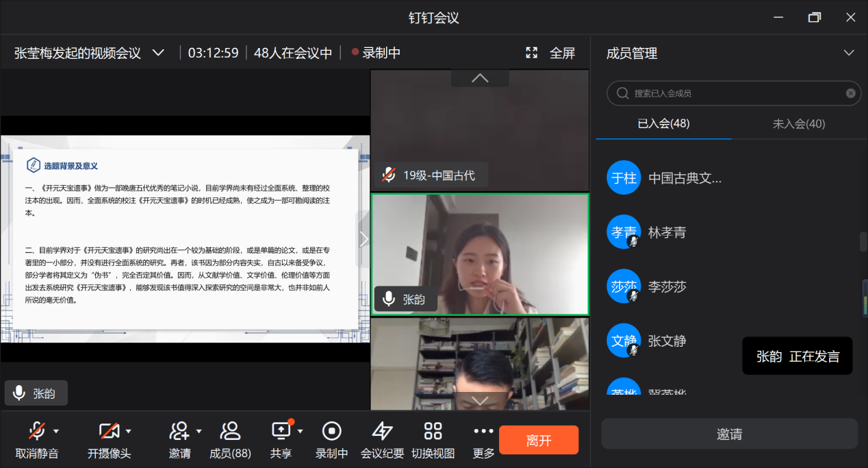The image size is (868, 468).
Task: Switch to the 未入会(40) tab
Action: point(798,124)
